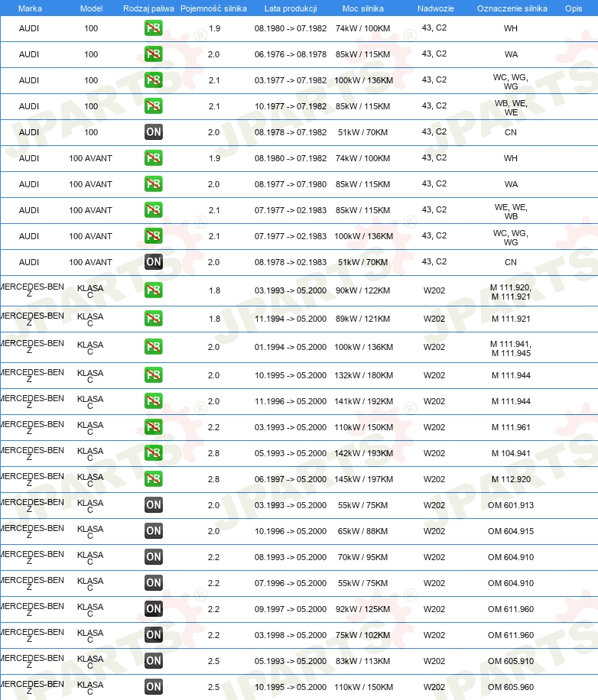Select the 01.1994 -> 05.2000 date cell

291,347
